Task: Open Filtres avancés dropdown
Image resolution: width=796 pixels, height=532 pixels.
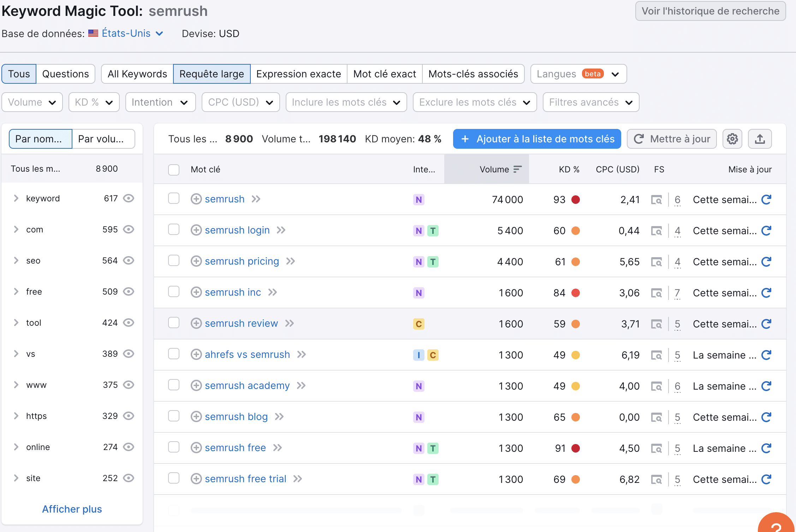Action: [x=591, y=102]
